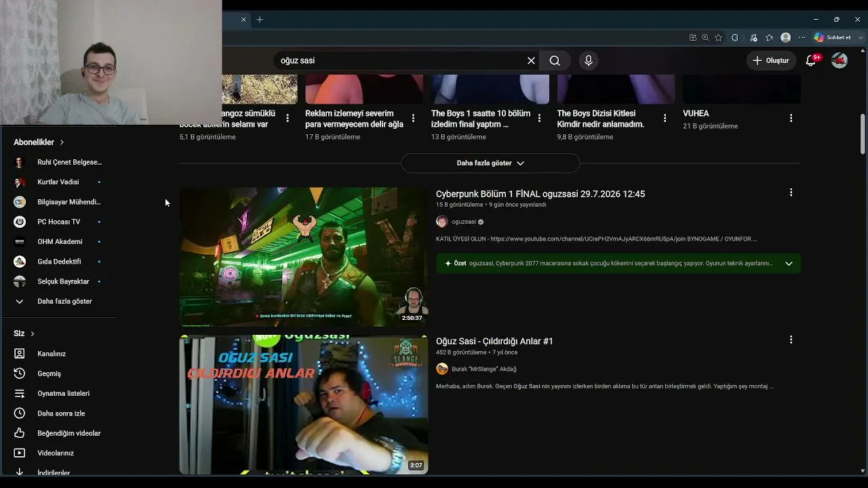Click the Cyberpunk video description text
The width and height of the screenshot is (868, 488).
click(x=596, y=239)
